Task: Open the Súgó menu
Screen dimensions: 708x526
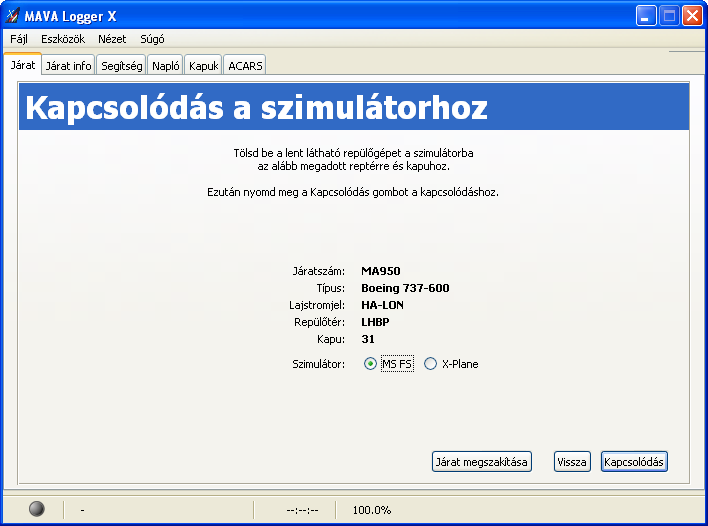Action: (152, 39)
